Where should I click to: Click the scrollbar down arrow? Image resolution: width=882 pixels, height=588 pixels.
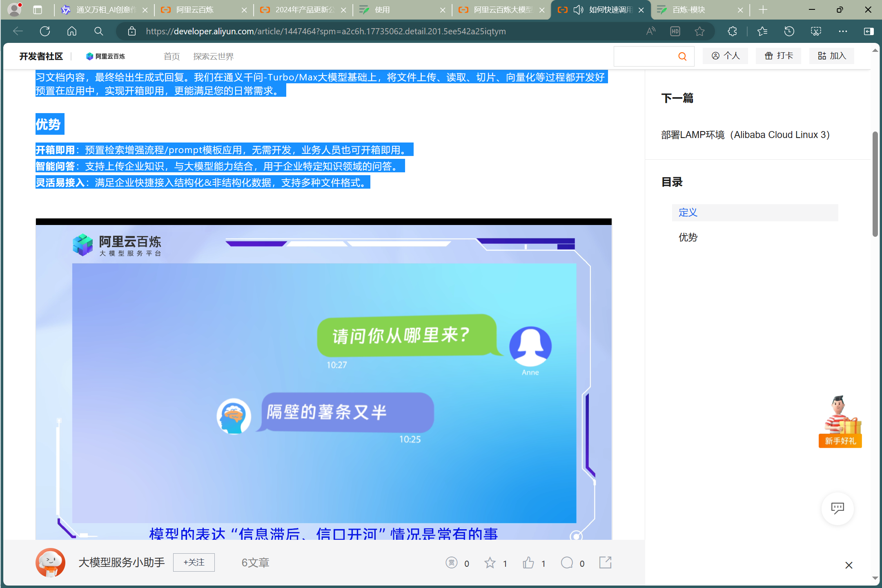coord(875,578)
